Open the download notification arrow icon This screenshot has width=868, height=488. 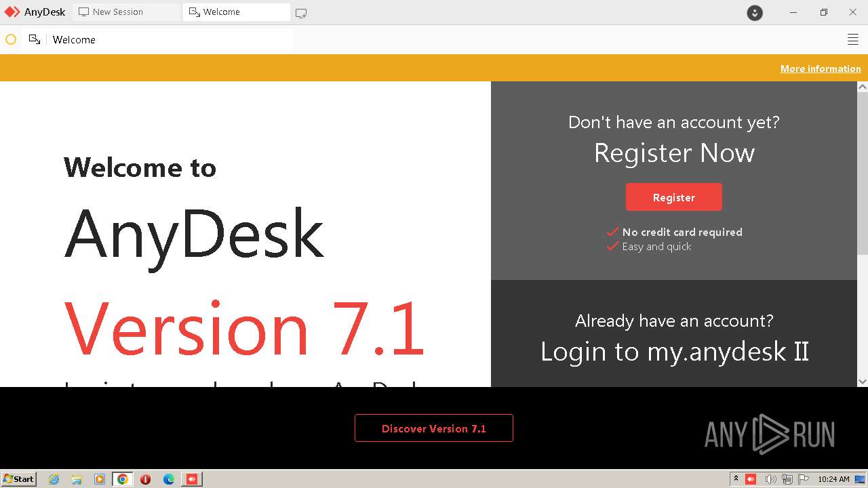point(755,12)
